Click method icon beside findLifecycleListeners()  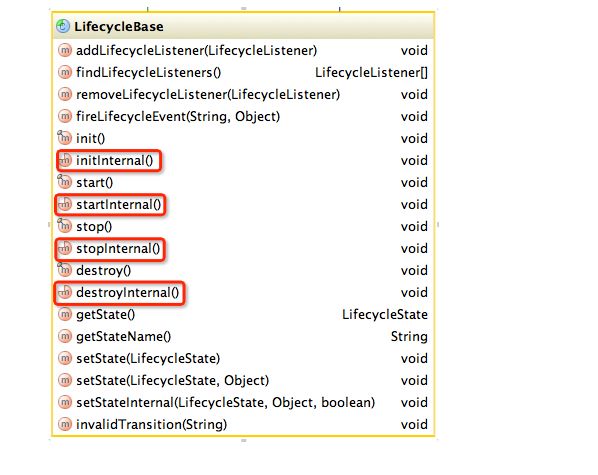click(65, 72)
